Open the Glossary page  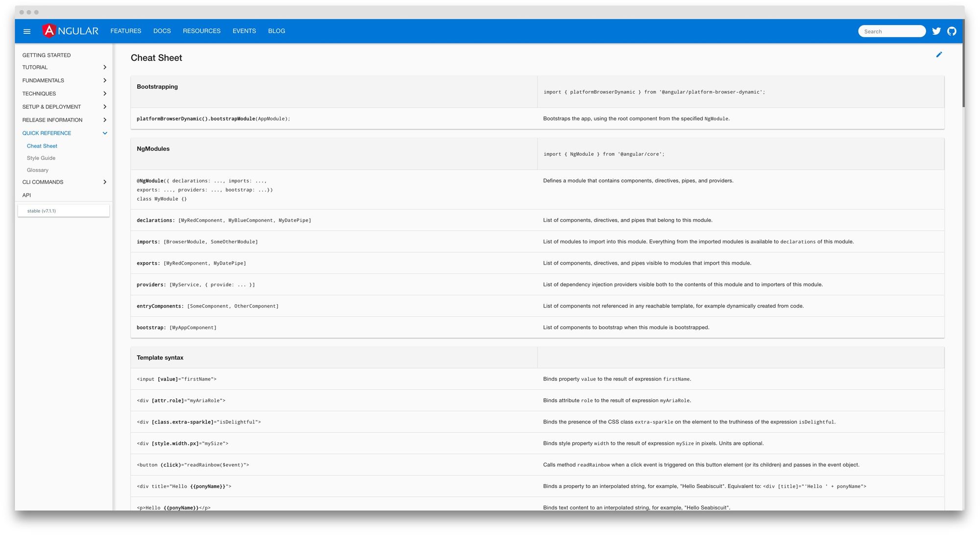[x=38, y=170]
